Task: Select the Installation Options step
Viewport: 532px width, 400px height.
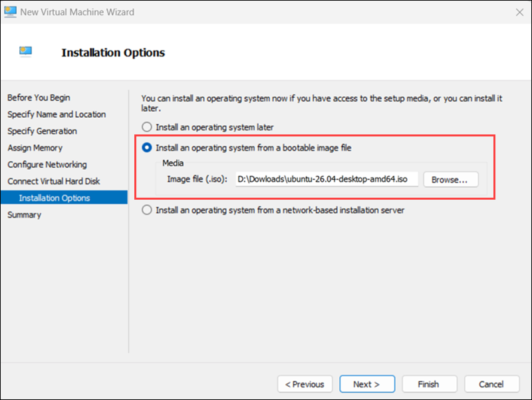Action: tap(64, 198)
